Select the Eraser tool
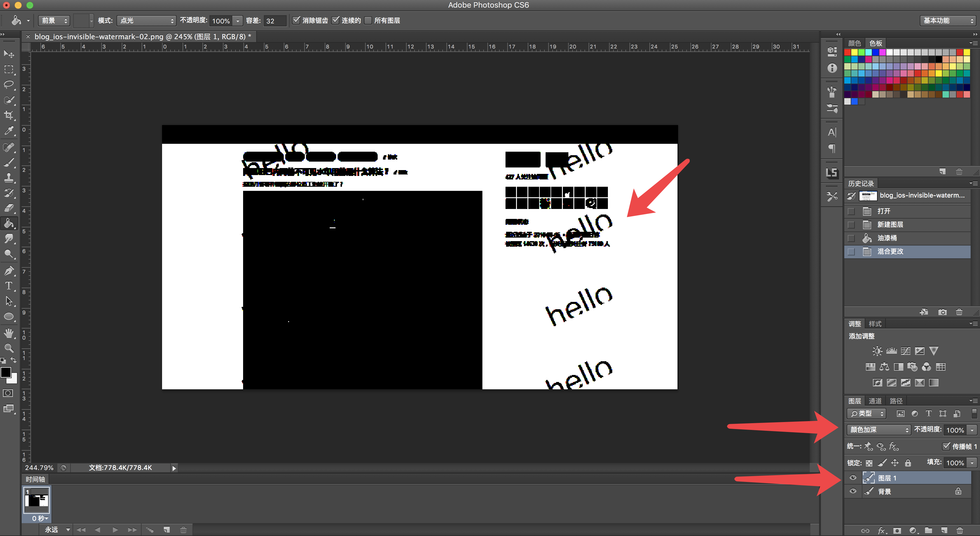This screenshot has width=980, height=536. (9, 208)
